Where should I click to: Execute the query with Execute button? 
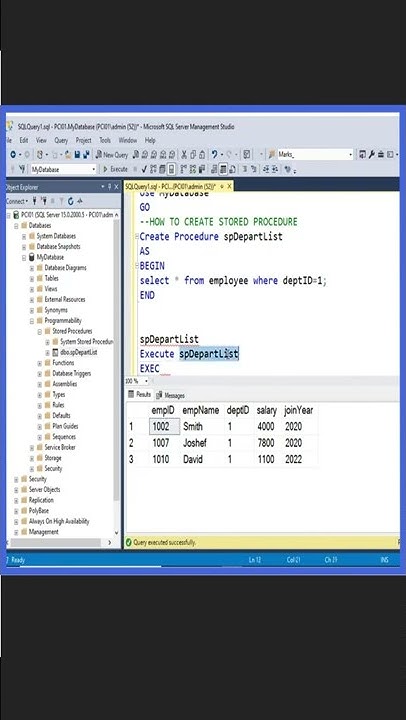click(x=115, y=169)
